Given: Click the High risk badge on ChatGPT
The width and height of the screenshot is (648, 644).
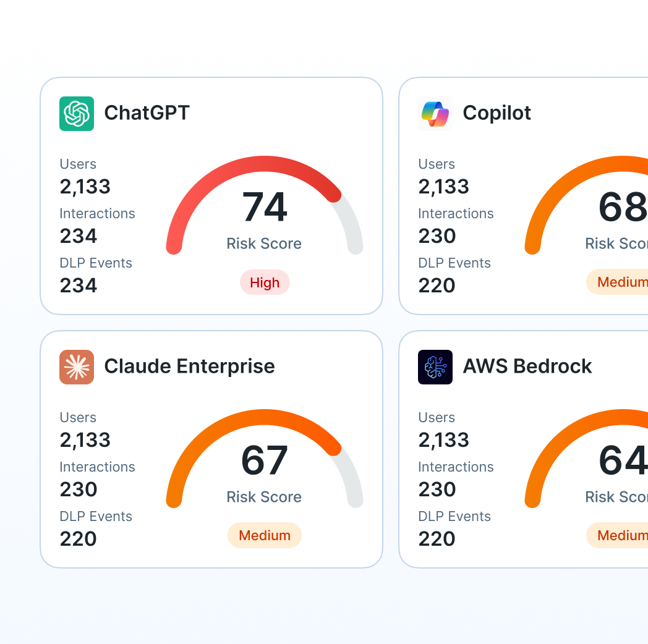Looking at the screenshot, I should pyautogui.click(x=265, y=282).
